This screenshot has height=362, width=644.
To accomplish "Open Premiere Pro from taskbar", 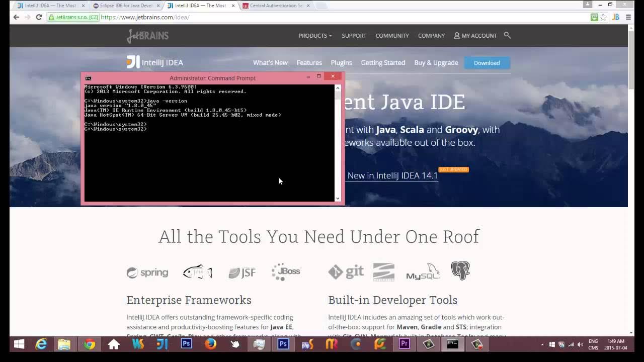I will click(405, 344).
